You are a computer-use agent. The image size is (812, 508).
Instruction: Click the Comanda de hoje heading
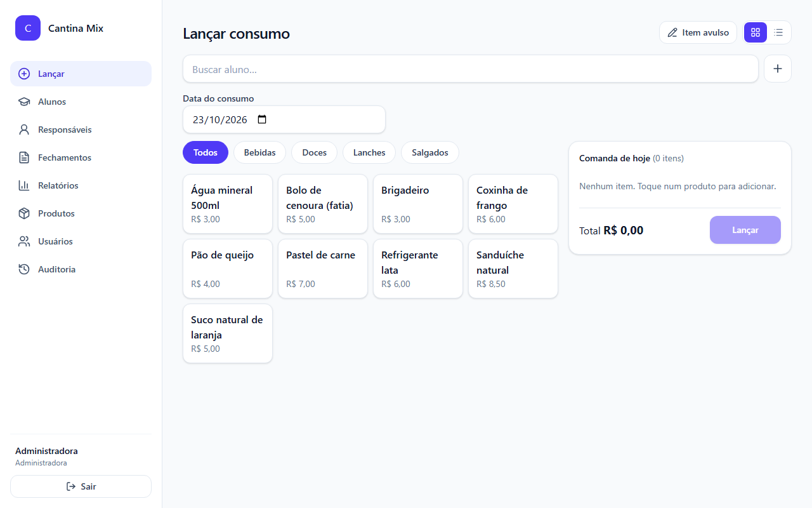615,158
